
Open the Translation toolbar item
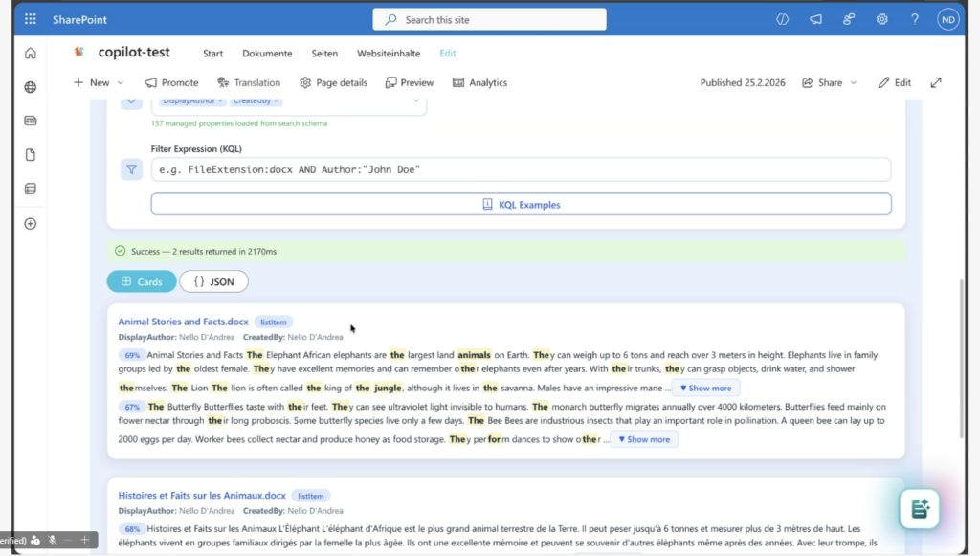coord(249,82)
